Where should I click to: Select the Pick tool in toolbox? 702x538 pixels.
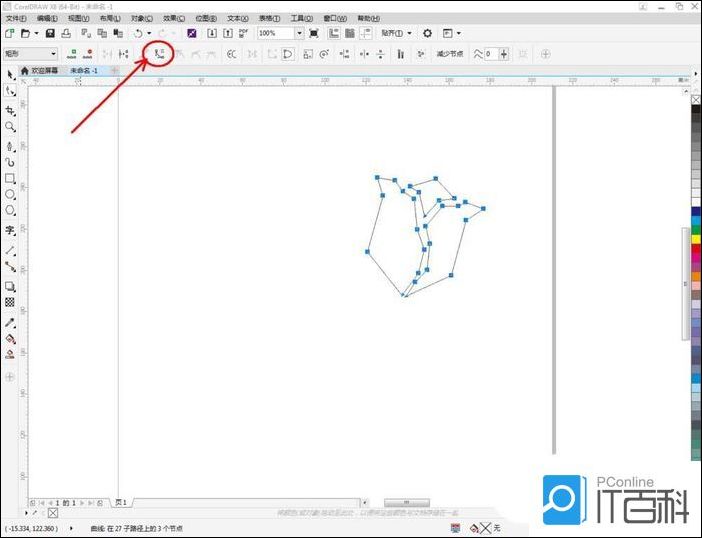point(10,74)
